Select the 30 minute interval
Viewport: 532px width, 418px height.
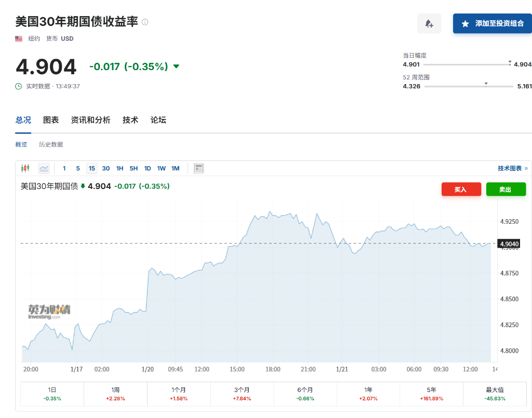[x=106, y=168]
